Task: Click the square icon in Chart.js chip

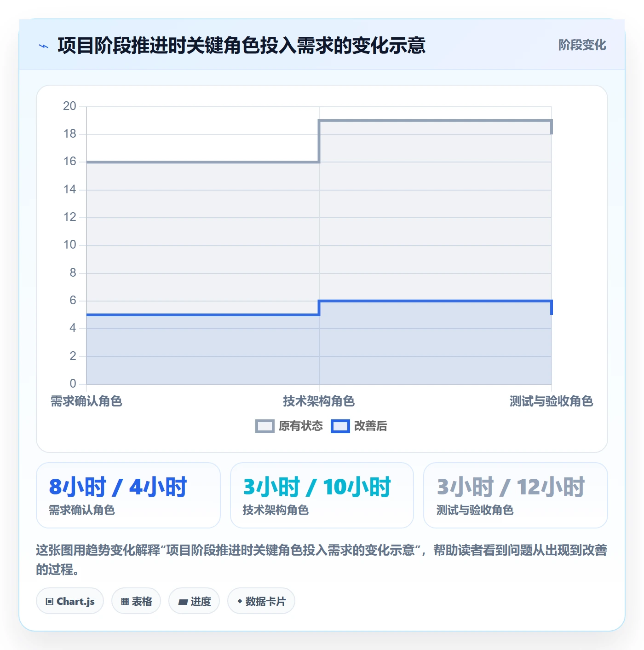Action: pyautogui.click(x=50, y=602)
